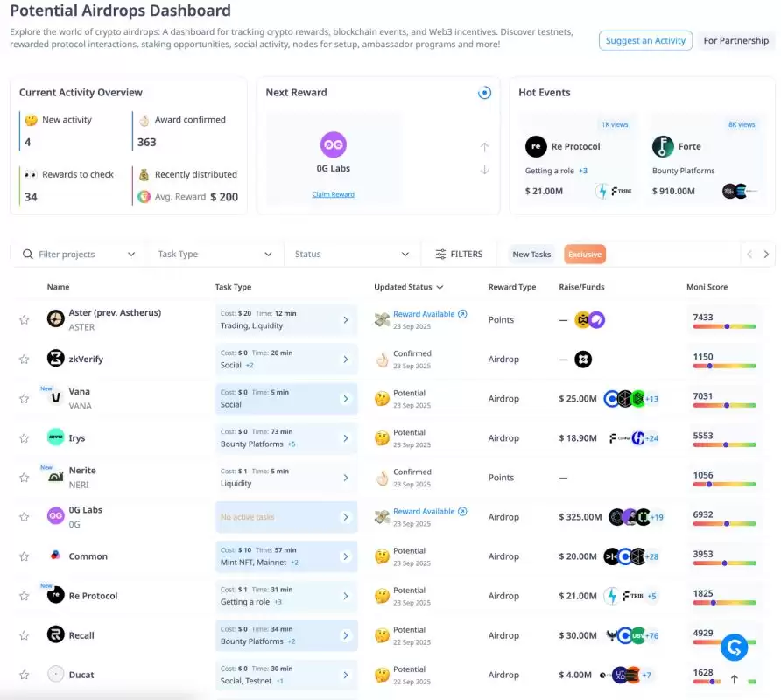Click the scroll-to-top arrow icon
Screen dimensions: 781x700
click(x=734, y=679)
